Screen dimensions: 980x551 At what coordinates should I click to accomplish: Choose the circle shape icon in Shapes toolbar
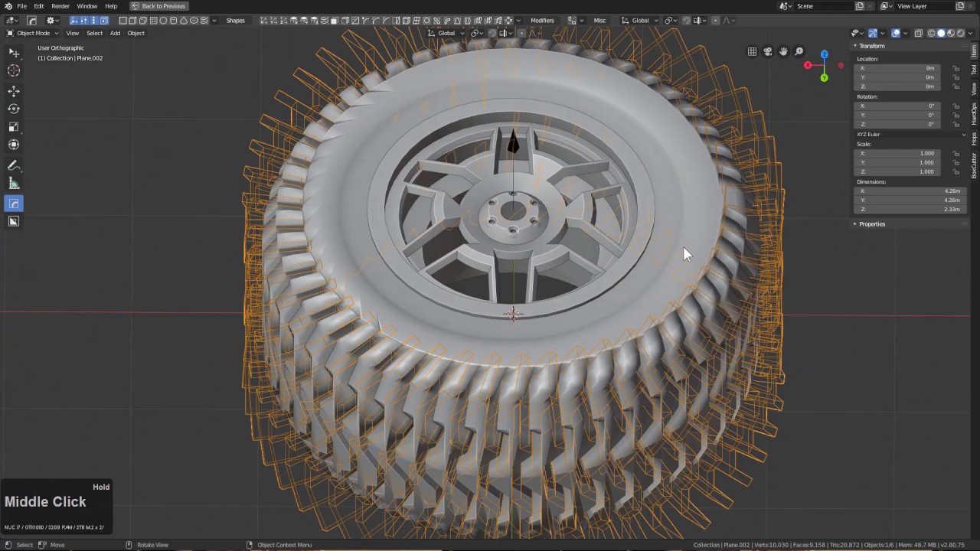[163, 21]
